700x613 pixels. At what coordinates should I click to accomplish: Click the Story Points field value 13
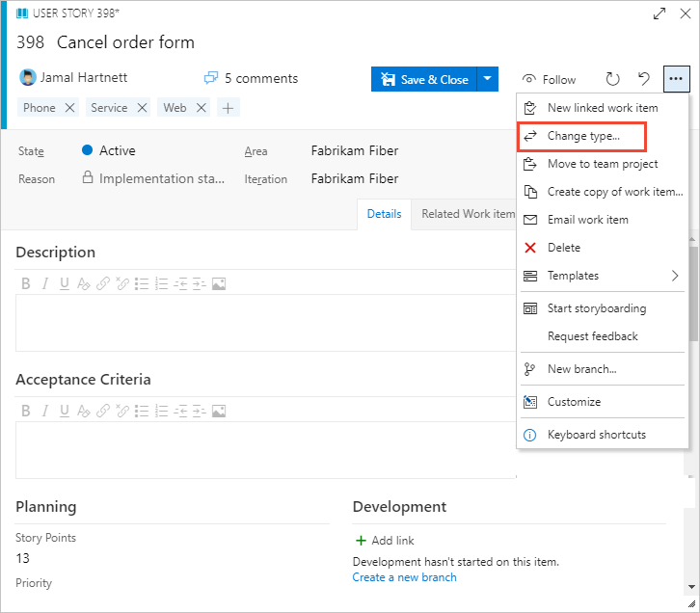click(x=23, y=558)
